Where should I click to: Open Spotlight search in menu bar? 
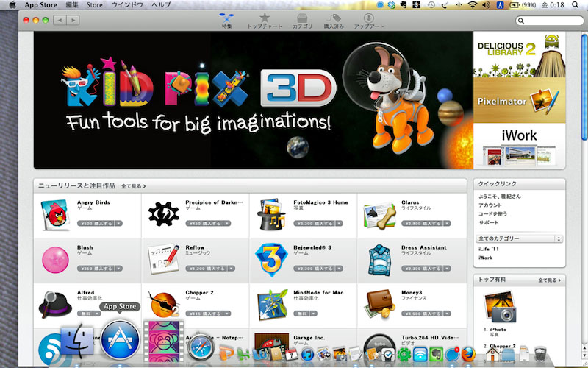[x=575, y=5]
